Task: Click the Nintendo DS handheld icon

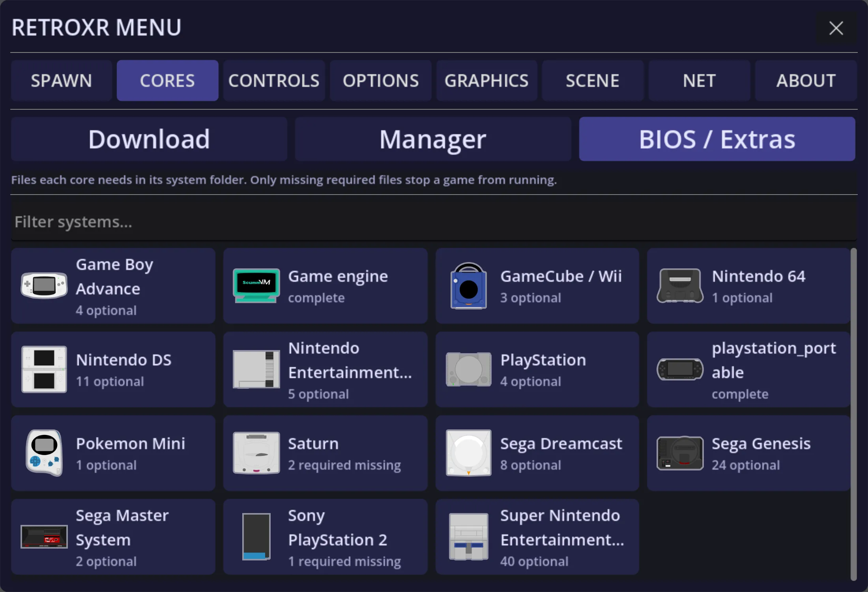Action: (44, 369)
